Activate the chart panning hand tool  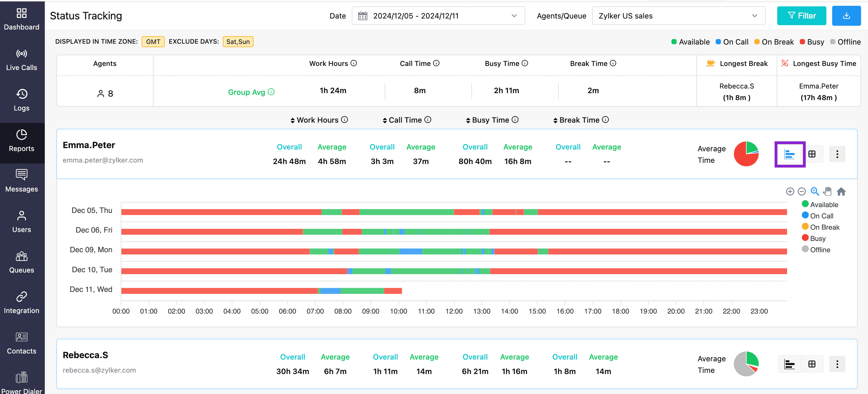(827, 191)
